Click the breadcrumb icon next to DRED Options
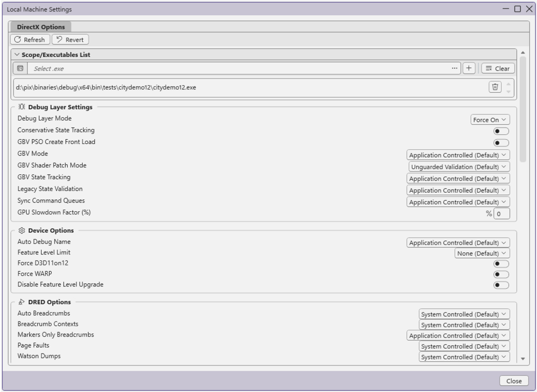Viewport: 537px width, 392px height. coord(22,302)
